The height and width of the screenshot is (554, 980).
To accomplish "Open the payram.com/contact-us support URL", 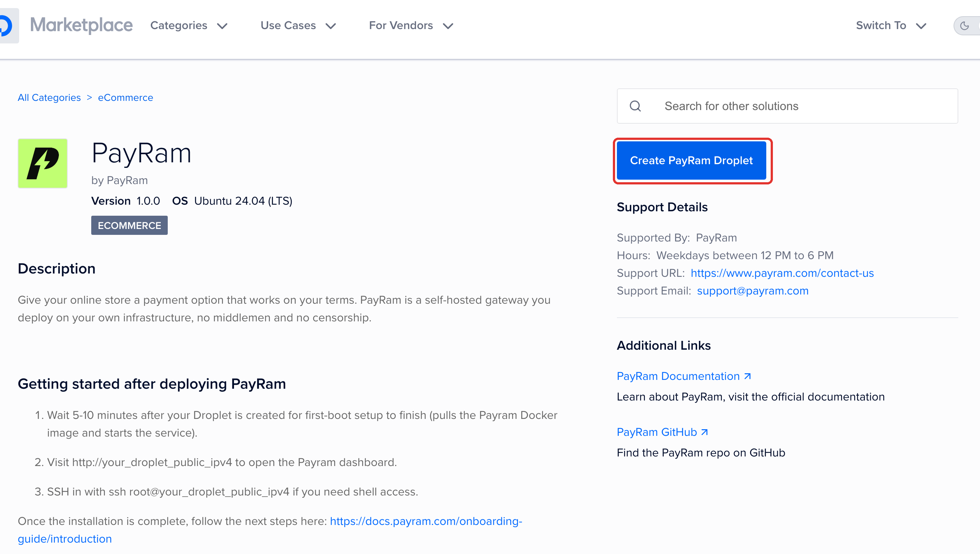I will (782, 273).
